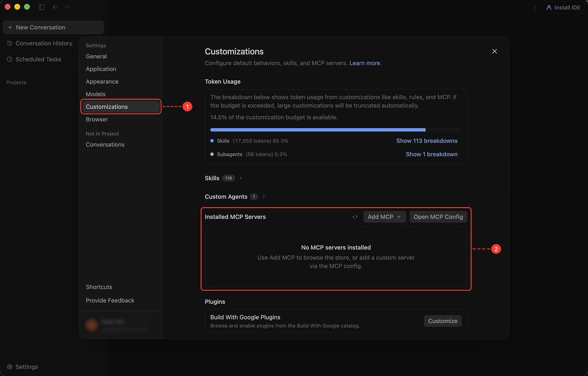
Task: Expand the Custom Agents section chevron
Action: click(x=264, y=197)
